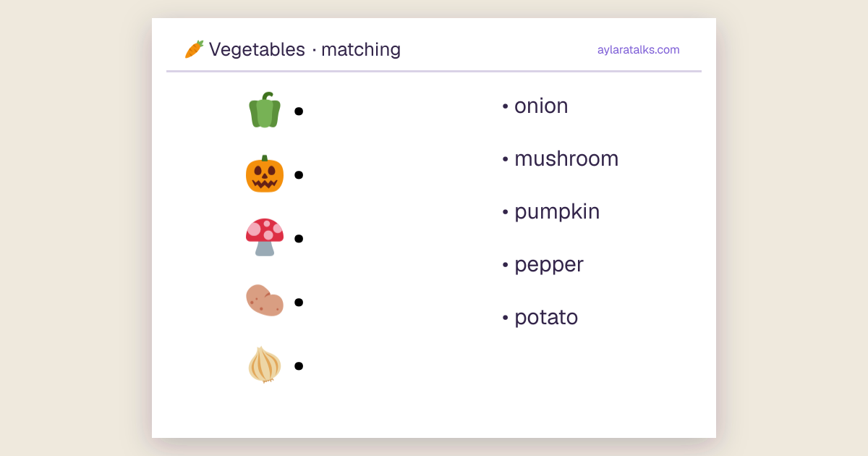Choose the word "onion"
Screen dimensions: 868x456
click(541, 106)
